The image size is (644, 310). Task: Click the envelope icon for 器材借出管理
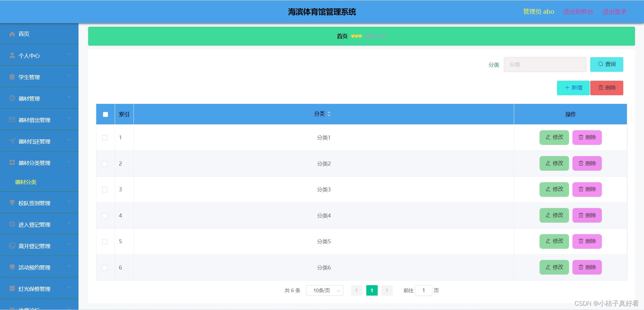point(12,120)
